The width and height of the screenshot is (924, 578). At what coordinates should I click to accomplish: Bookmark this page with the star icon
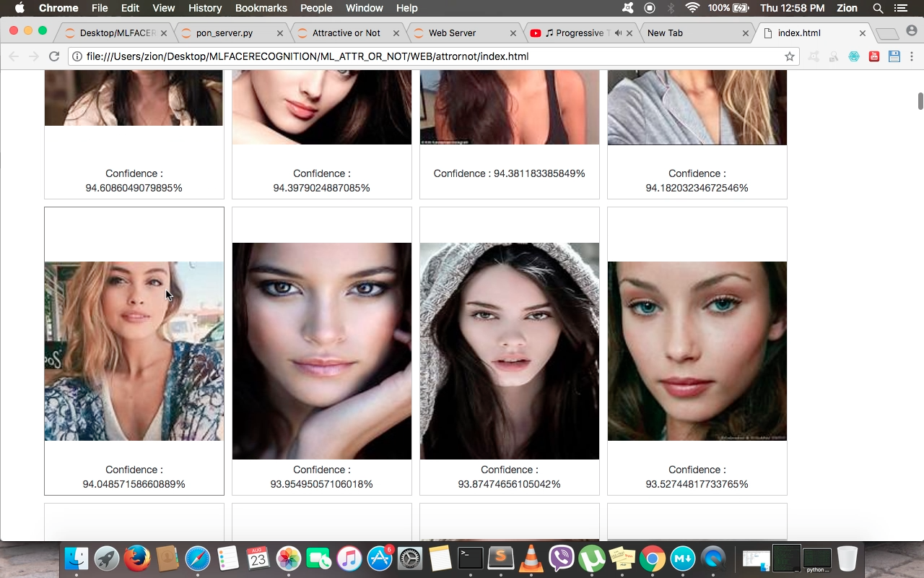[789, 56]
